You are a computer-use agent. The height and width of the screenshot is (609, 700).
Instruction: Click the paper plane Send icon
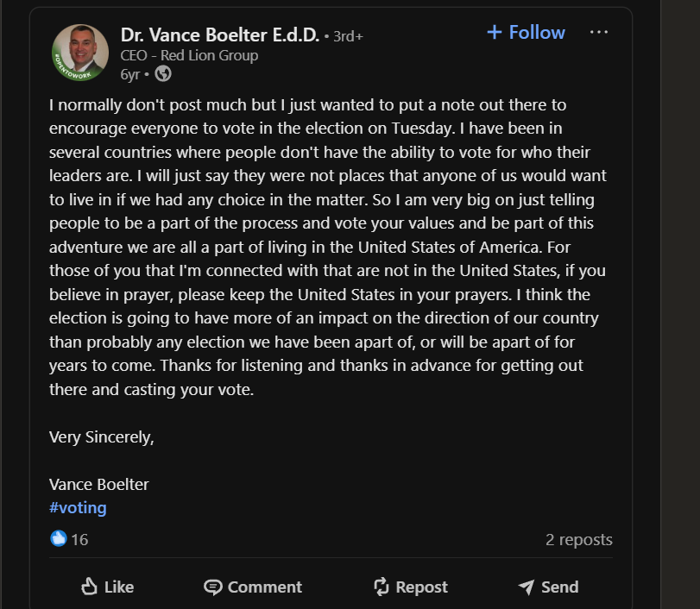click(x=527, y=587)
